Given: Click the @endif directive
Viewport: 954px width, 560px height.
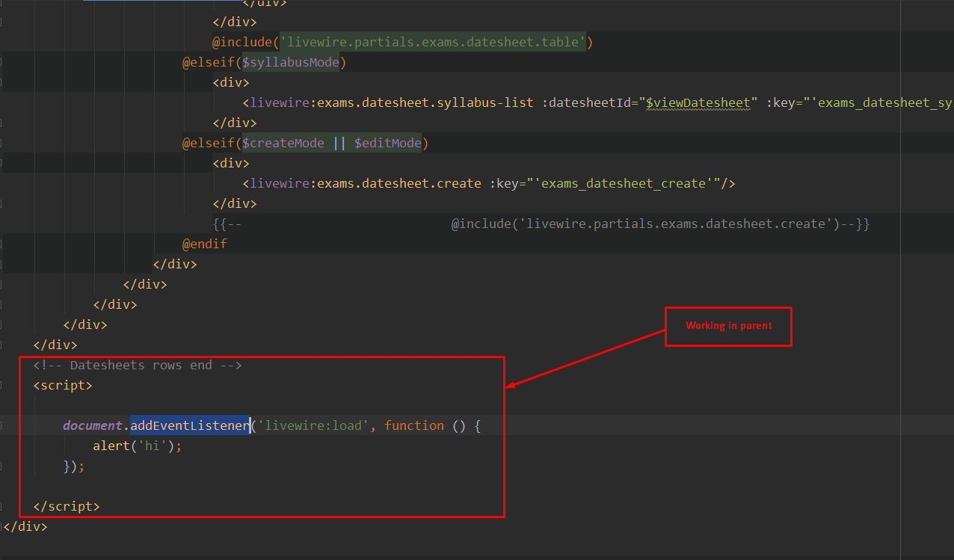Looking at the screenshot, I should point(205,243).
